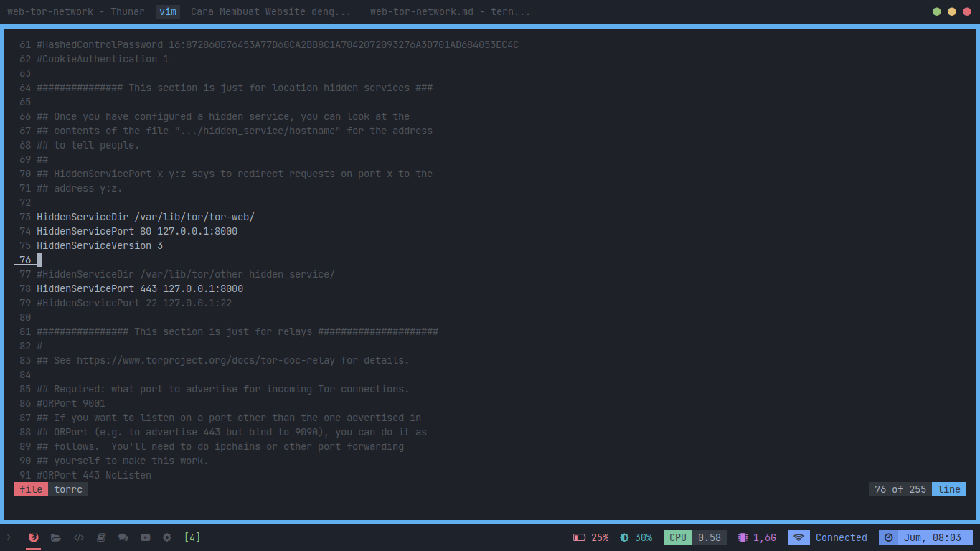Click the battery status indicator

click(x=590, y=537)
